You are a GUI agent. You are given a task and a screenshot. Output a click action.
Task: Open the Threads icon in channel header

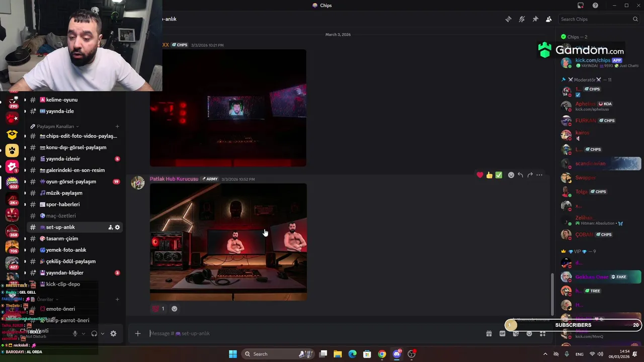click(508, 19)
